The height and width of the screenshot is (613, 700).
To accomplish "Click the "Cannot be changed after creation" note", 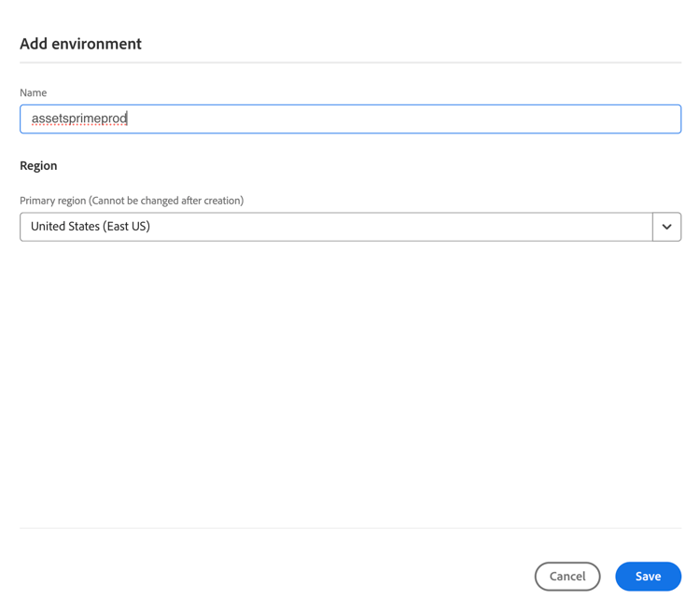I will click(167, 201).
